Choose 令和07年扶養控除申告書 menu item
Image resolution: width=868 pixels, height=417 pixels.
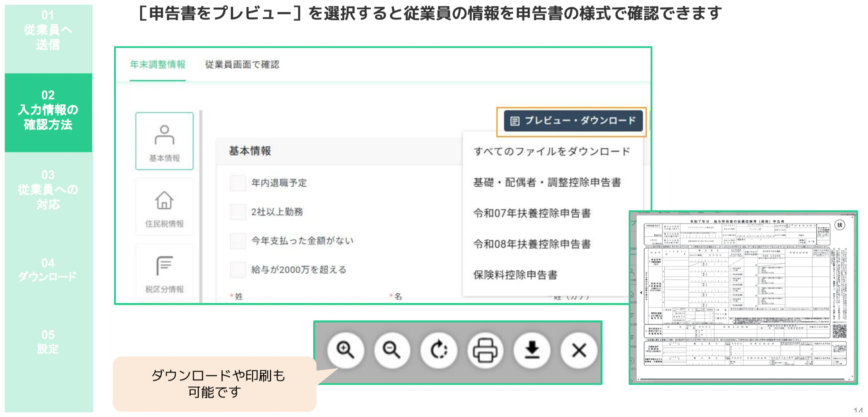[x=552, y=213]
